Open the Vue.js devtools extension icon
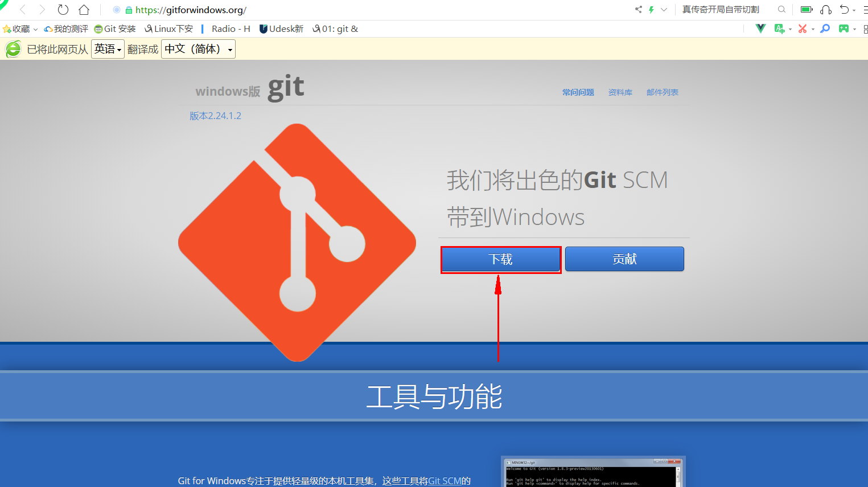This screenshot has width=868, height=487. click(759, 28)
